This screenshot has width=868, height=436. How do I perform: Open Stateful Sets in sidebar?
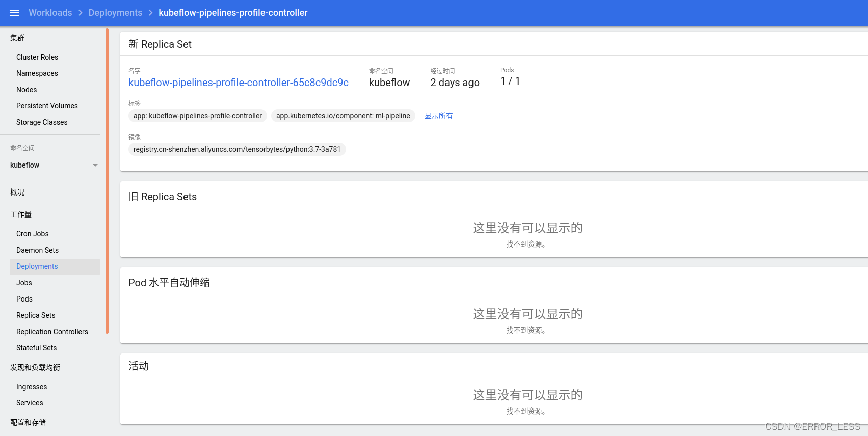click(36, 348)
